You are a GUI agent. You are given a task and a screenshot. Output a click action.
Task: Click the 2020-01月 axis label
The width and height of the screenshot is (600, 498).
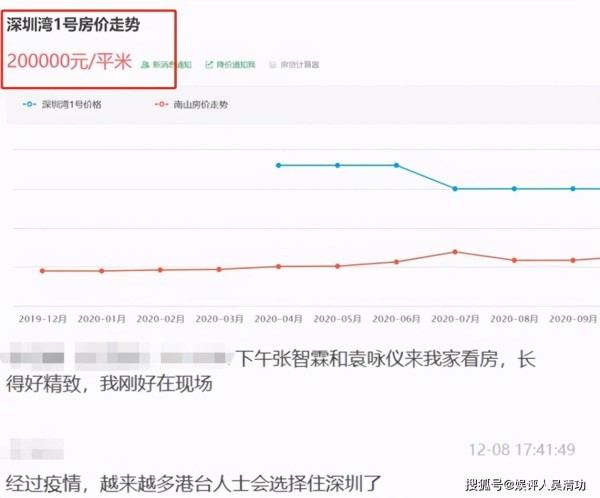(x=101, y=319)
